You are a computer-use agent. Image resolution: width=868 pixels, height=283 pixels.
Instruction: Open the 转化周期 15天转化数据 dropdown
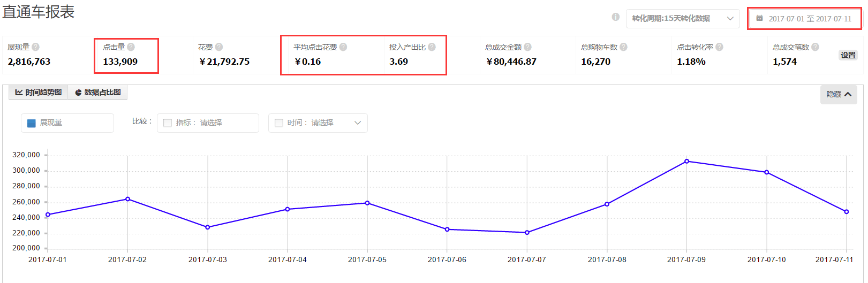tap(682, 19)
